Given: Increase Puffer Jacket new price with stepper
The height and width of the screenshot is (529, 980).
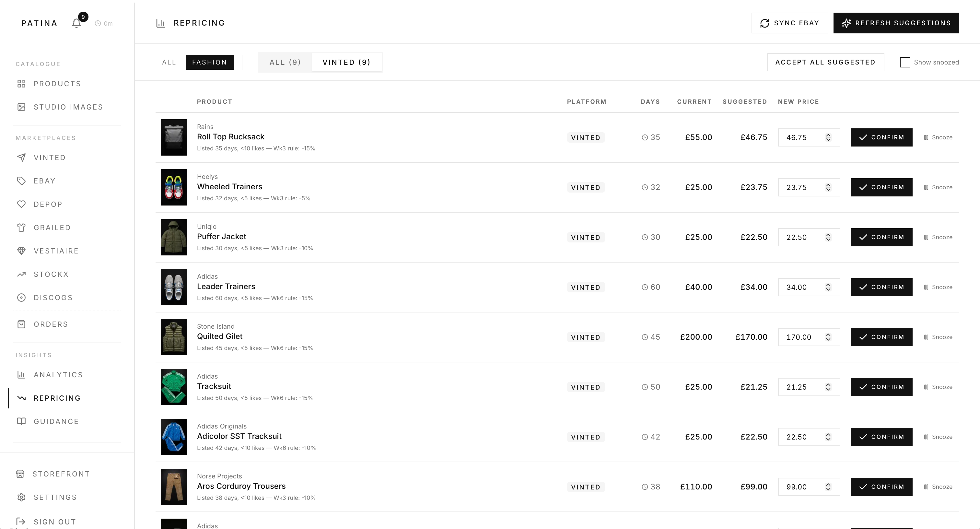Looking at the screenshot, I should pyautogui.click(x=829, y=235).
